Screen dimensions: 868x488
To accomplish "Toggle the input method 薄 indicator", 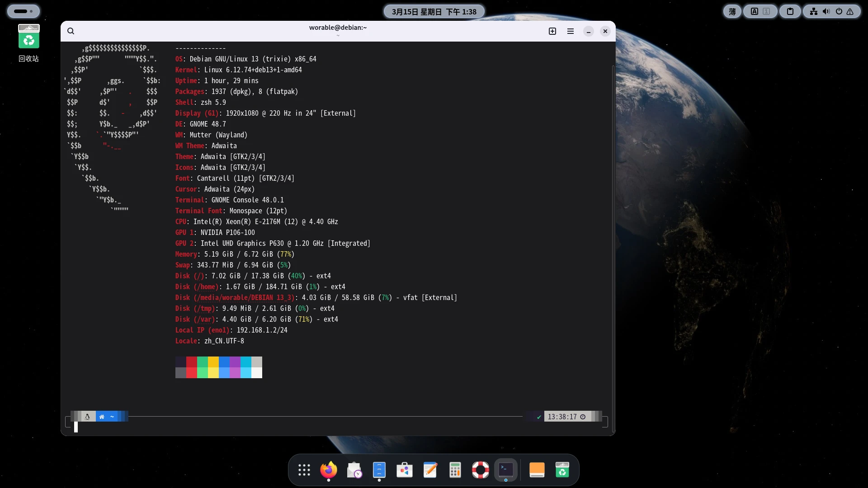I will click(x=732, y=12).
